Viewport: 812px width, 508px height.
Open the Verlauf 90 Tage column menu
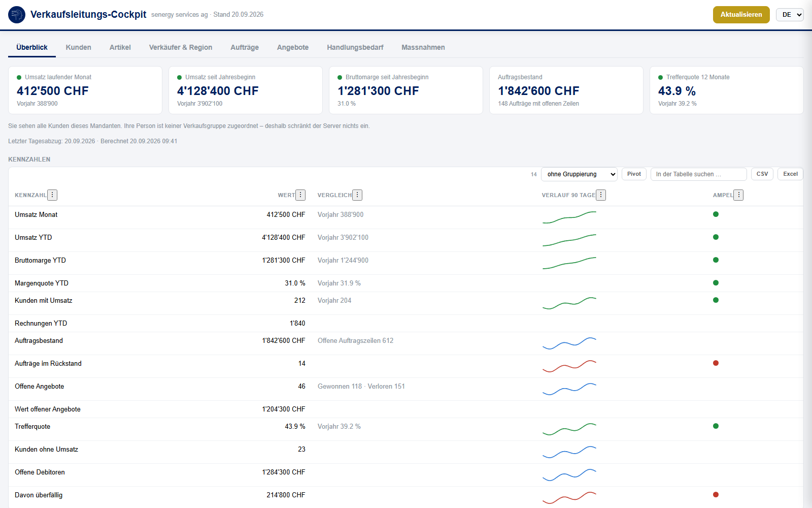pyautogui.click(x=601, y=195)
